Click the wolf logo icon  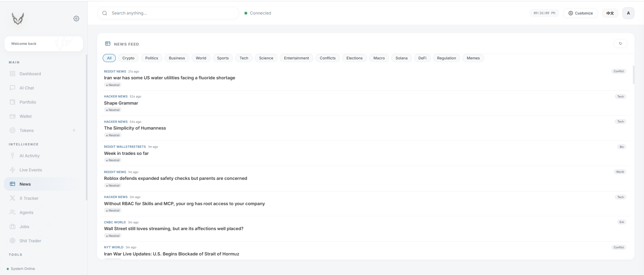tap(18, 19)
